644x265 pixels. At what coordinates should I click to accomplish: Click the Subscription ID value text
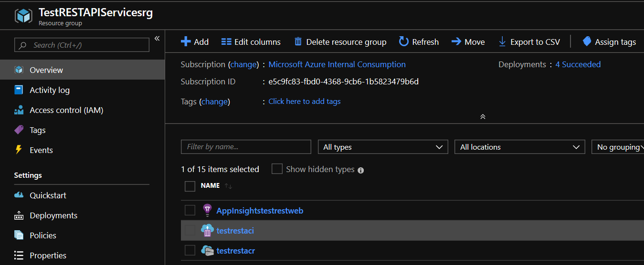point(343,82)
